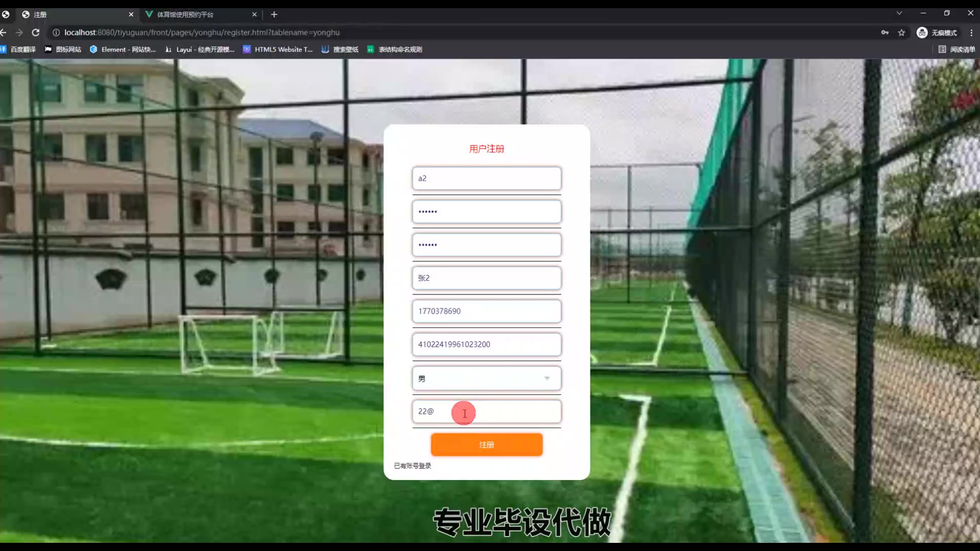Screen dimensions: 980x551
Task: Reload the page with the refresh icon
Action: pyautogui.click(x=36, y=33)
